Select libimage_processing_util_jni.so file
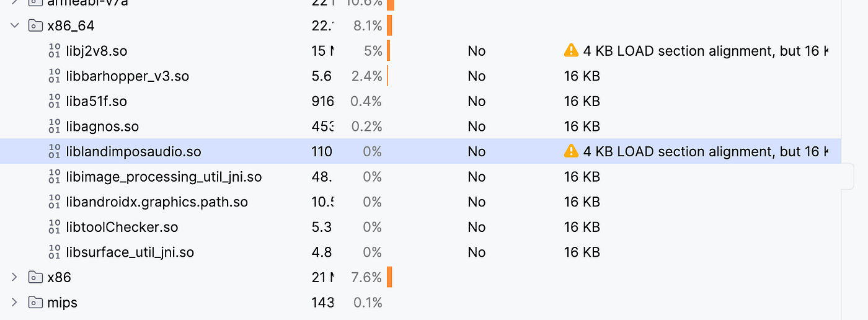This screenshot has height=320, width=868. tap(164, 177)
